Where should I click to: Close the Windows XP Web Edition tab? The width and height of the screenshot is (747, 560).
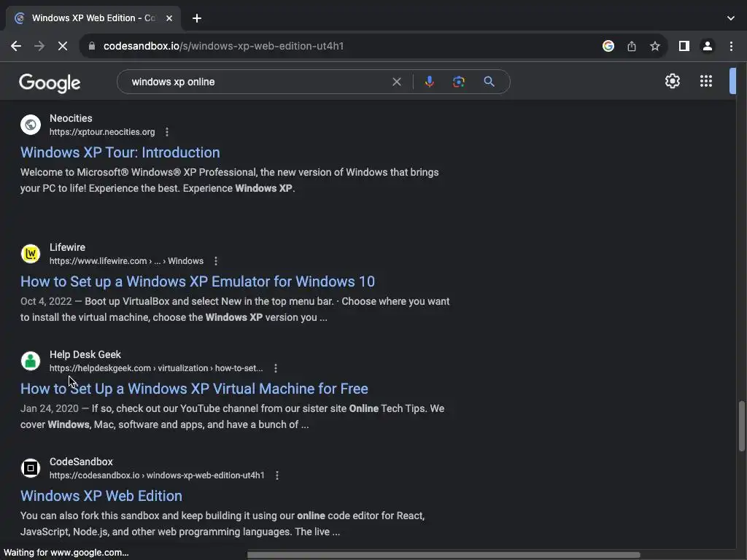[x=169, y=18]
